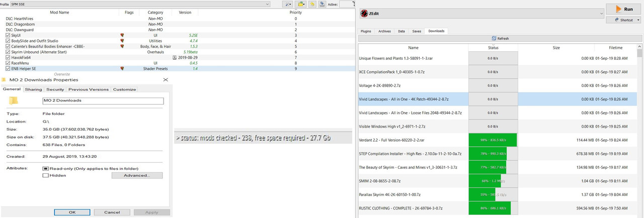
Task: Sort mod list by Category column
Action: 155,12
